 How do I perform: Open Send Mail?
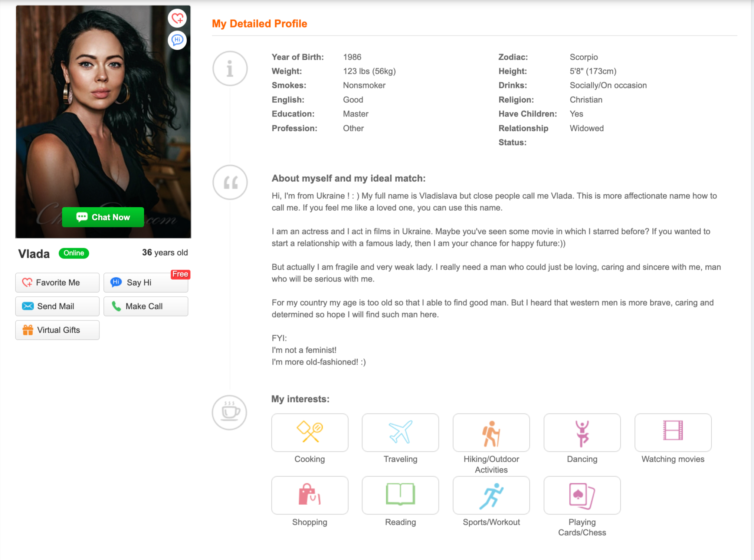(57, 306)
